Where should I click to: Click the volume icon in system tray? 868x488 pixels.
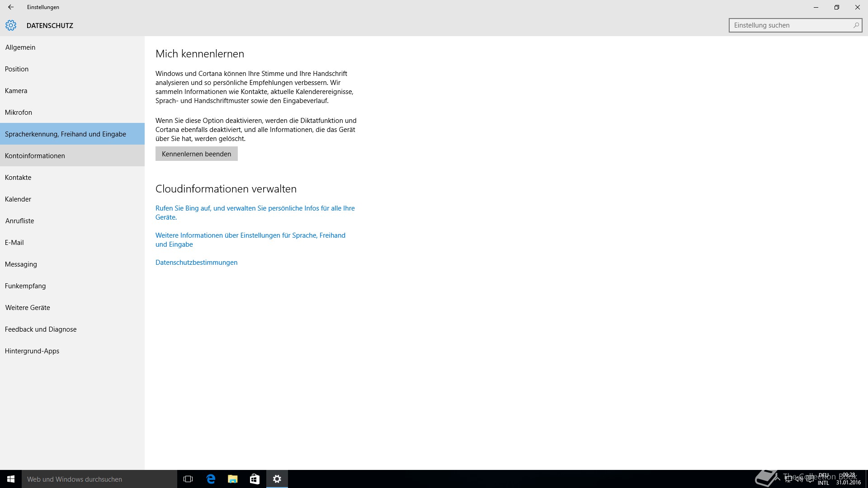pos(799,479)
